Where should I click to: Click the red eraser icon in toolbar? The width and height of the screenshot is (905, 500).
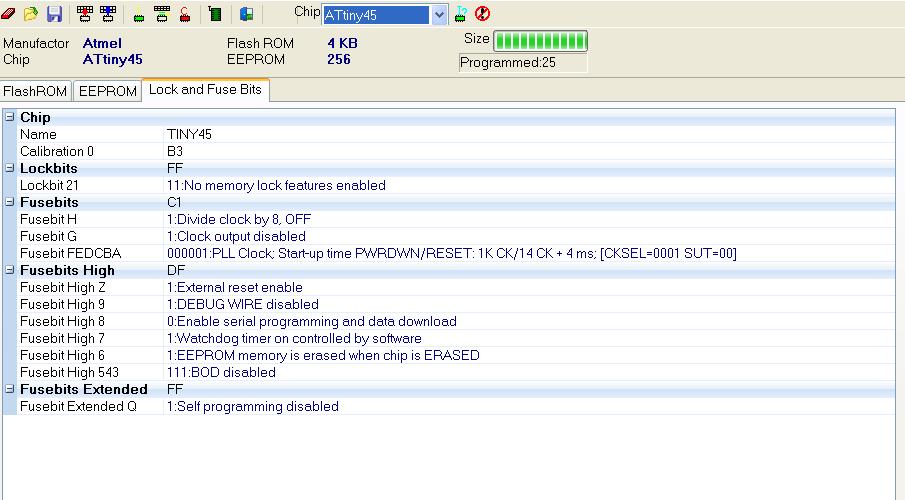(x=9, y=14)
